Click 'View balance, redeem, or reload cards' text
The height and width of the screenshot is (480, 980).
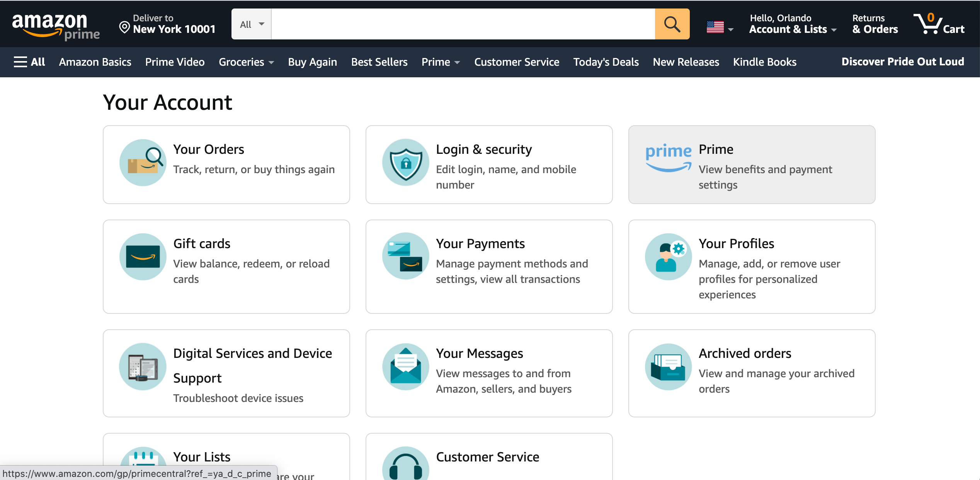pos(252,271)
